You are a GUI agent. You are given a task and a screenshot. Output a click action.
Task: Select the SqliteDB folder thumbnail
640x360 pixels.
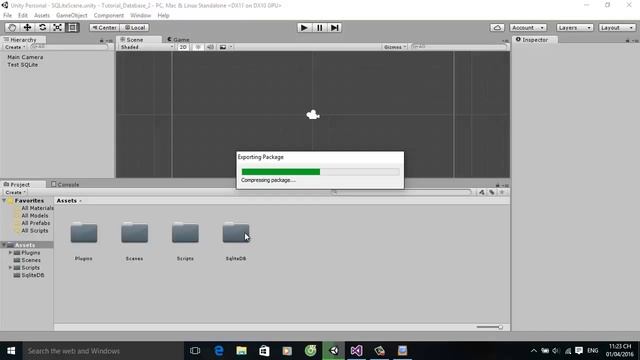point(236,233)
